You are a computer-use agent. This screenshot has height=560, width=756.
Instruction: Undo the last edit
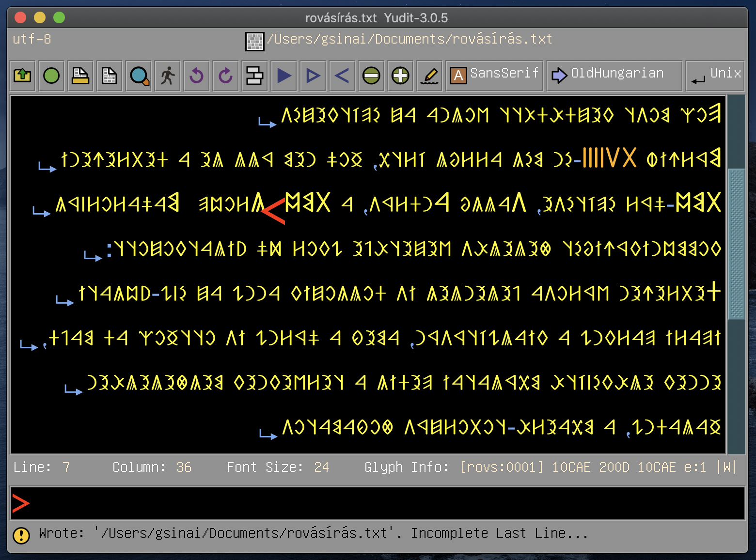[x=196, y=76]
